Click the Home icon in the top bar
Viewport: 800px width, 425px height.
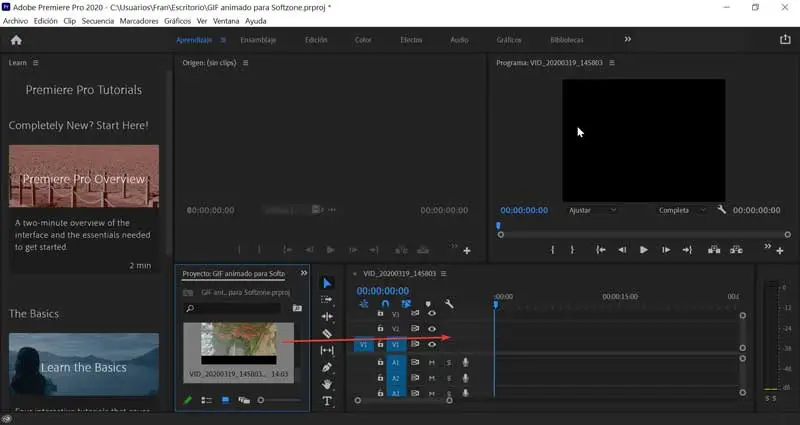16,40
